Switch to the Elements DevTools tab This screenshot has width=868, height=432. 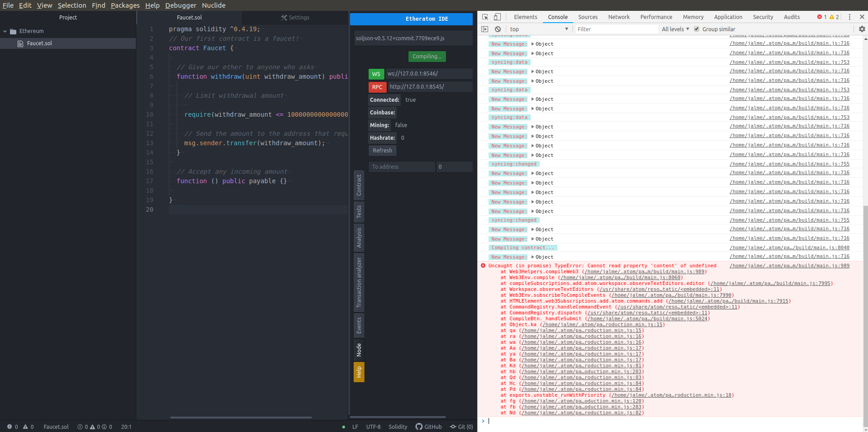[525, 17]
